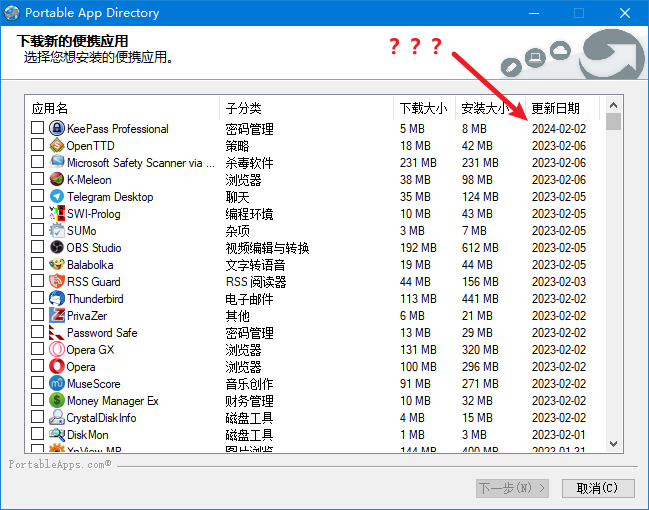649x510 pixels.
Task: Click the 取消(C) button
Action: click(598, 488)
